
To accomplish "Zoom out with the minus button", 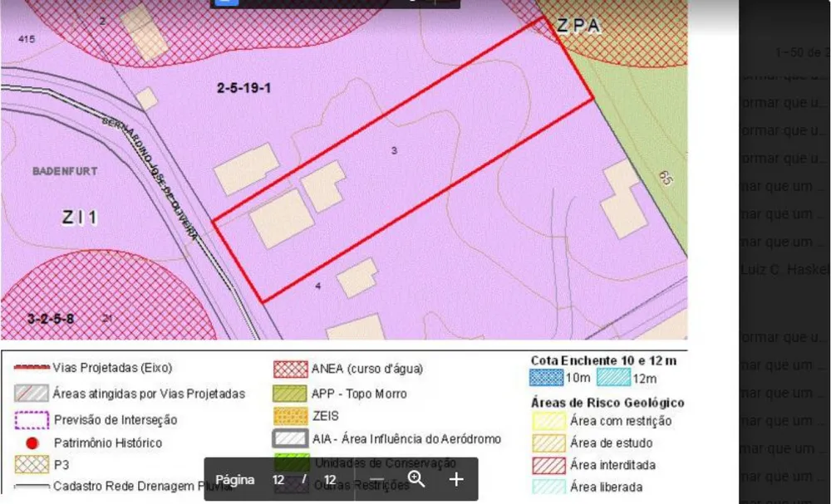I will click(376, 480).
